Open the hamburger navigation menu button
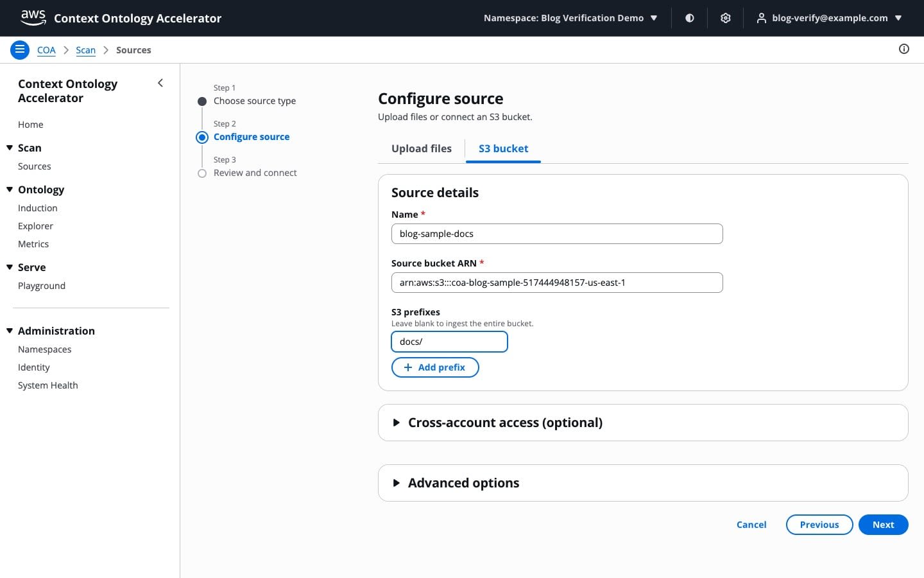 (20, 49)
